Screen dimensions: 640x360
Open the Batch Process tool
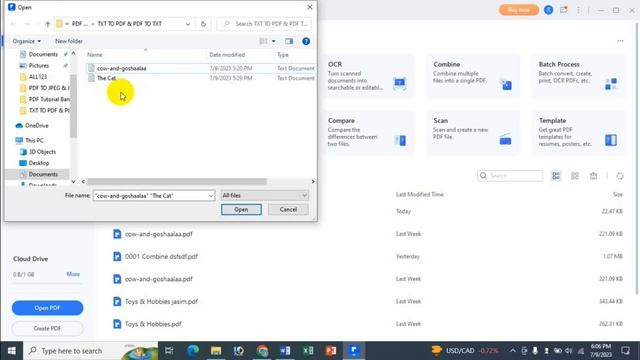578,76
